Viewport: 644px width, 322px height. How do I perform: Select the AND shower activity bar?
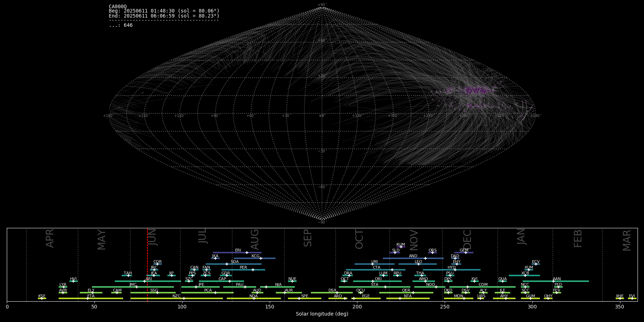(413, 258)
